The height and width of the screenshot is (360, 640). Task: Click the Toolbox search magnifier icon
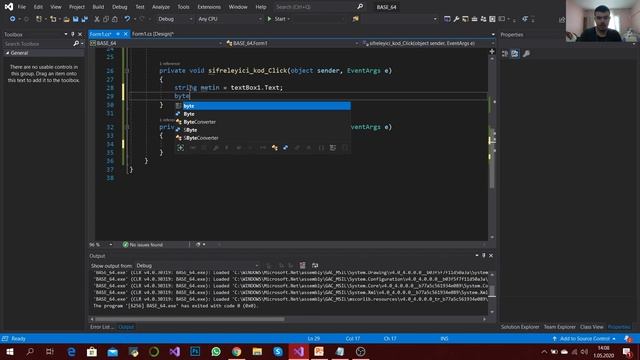click(76, 44)
